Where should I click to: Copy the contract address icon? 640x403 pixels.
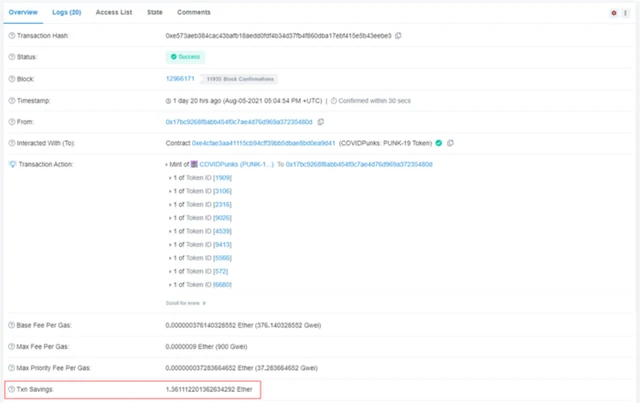450,143
